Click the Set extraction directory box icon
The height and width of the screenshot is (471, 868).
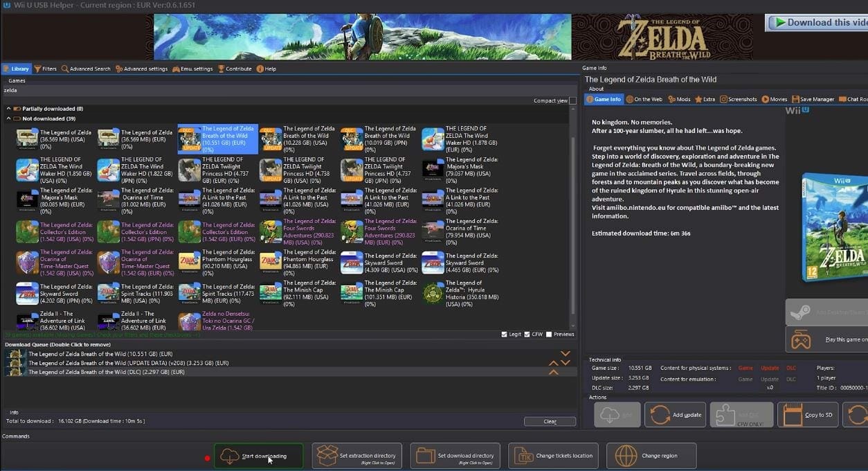pos(327,456)
